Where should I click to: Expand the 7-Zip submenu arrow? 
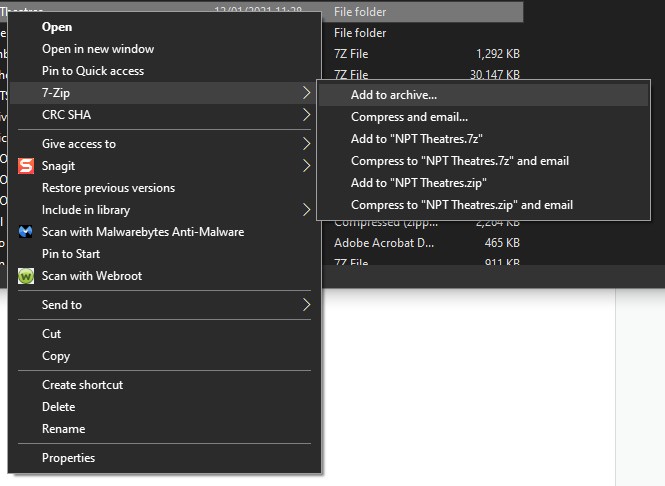coord(306,93)
